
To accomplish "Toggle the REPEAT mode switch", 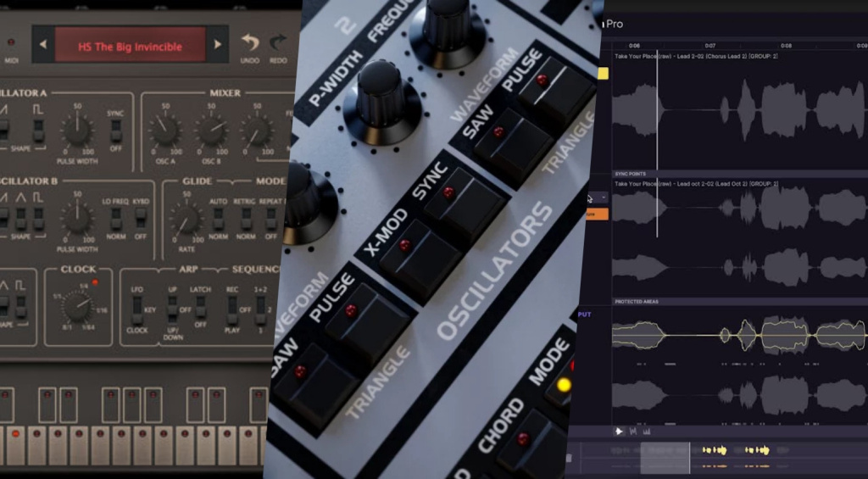I will pyautogui.click(x=270, y=219).
